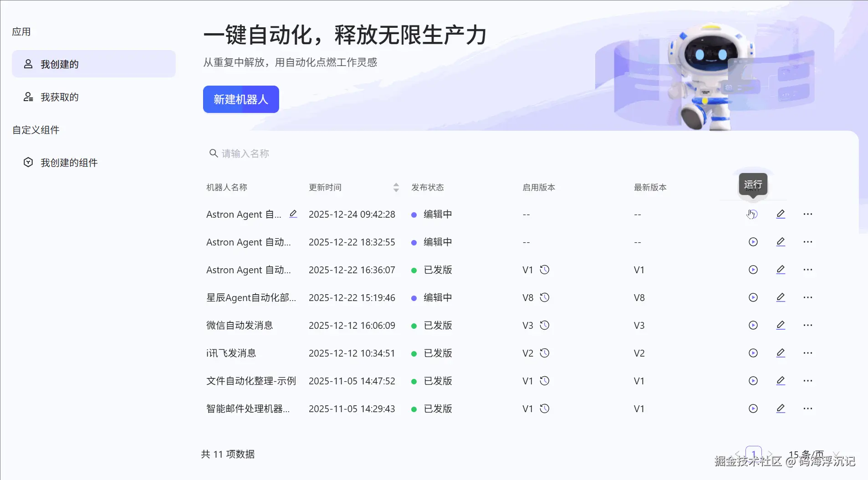The image size is (868, 480).
Task: View version history for 智能邮件处理机器... V1
Action: [x=545, y=409]
